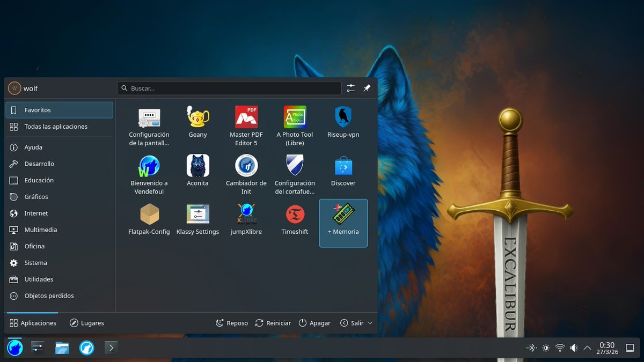Open system settings from taskbar
Image resolution: width=644 pixels, height=362 pixels.
38,348
